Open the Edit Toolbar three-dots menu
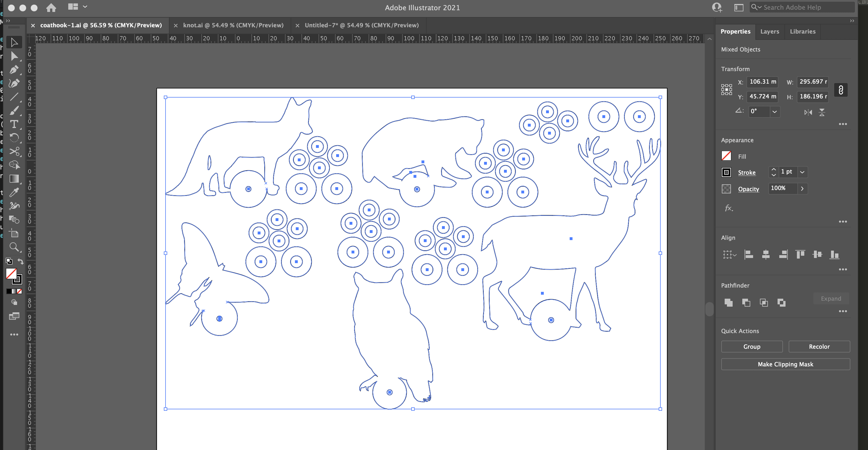 tap(14, 335)
